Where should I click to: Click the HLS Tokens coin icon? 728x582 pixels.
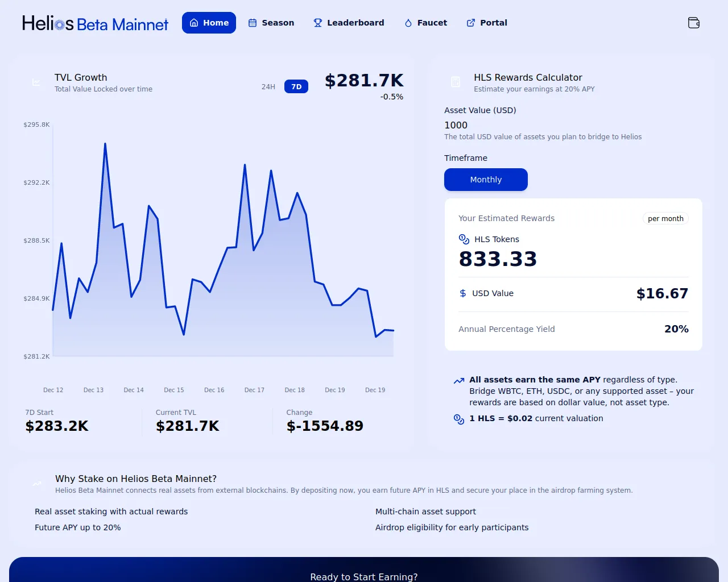tap(464, 239)
